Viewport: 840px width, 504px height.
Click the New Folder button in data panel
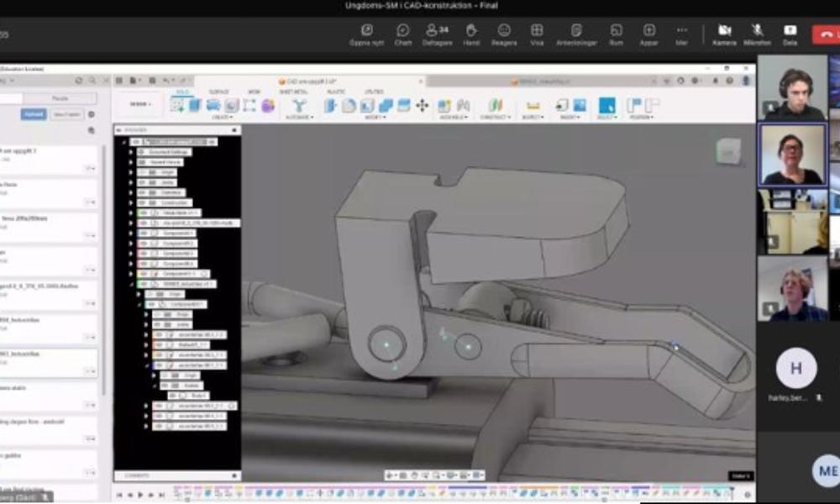click(66, 114)
